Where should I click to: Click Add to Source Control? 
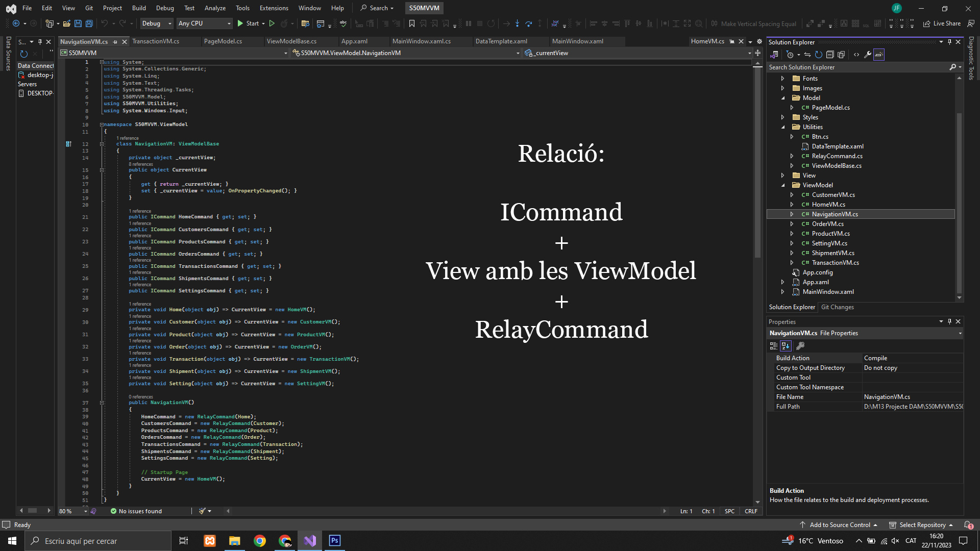coord(840,525)
